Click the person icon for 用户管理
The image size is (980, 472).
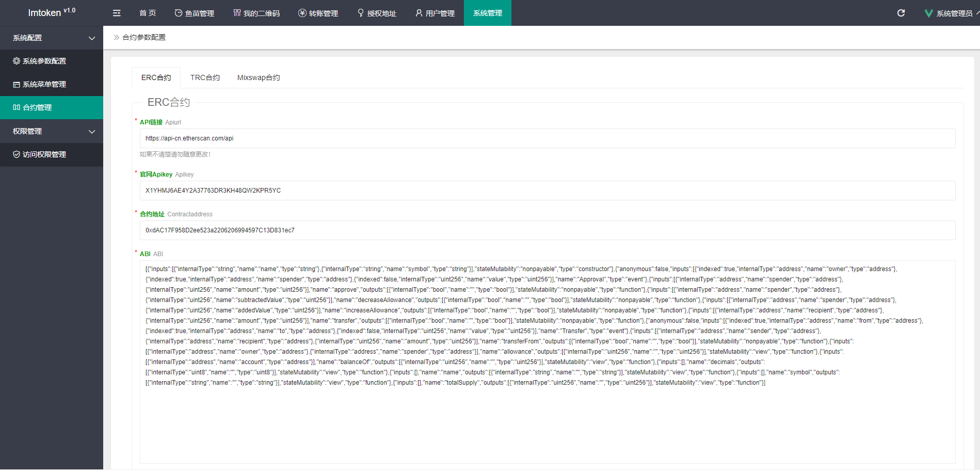pyautogui.click(x=419, y=13)
